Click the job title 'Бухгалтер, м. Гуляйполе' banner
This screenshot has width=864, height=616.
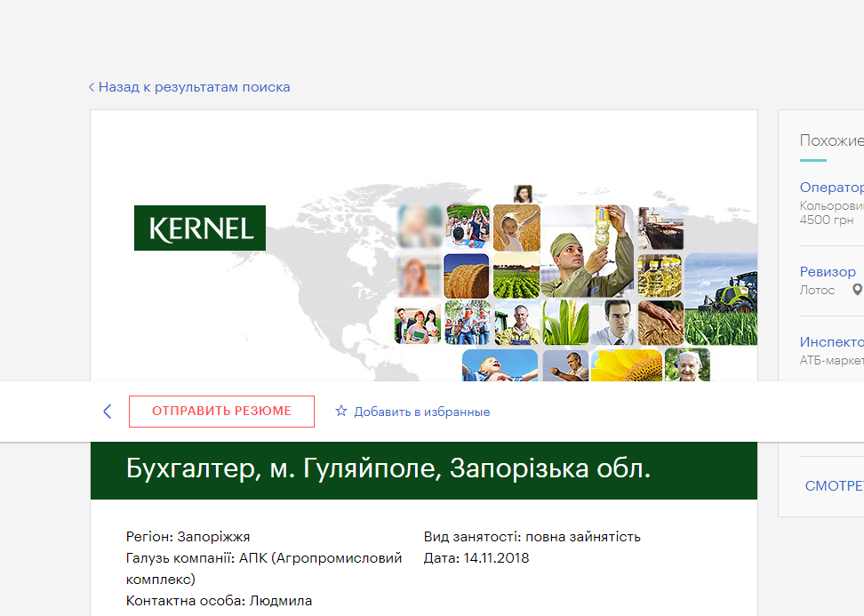tap(388, 468)
